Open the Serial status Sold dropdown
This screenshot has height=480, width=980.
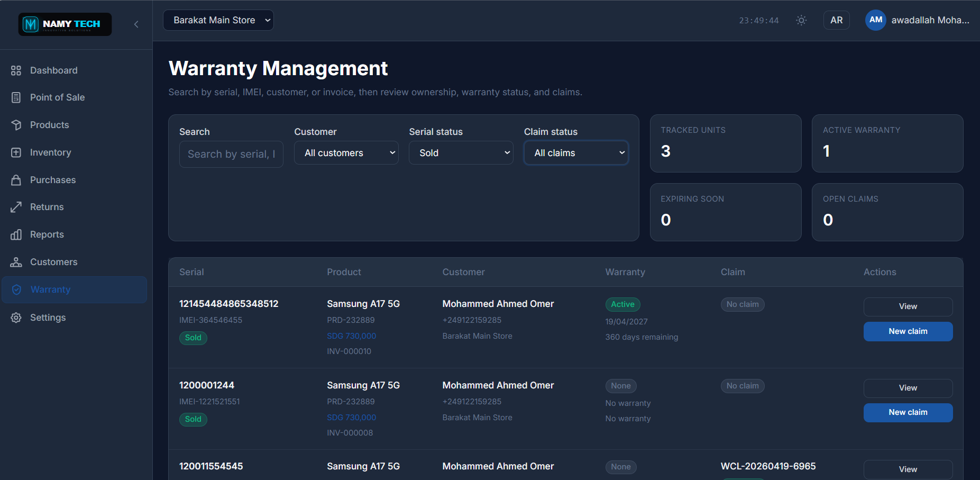(461, 153)
